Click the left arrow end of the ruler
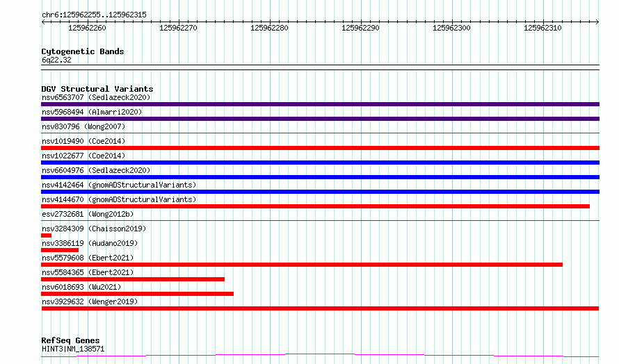 (x=43, y=22)
